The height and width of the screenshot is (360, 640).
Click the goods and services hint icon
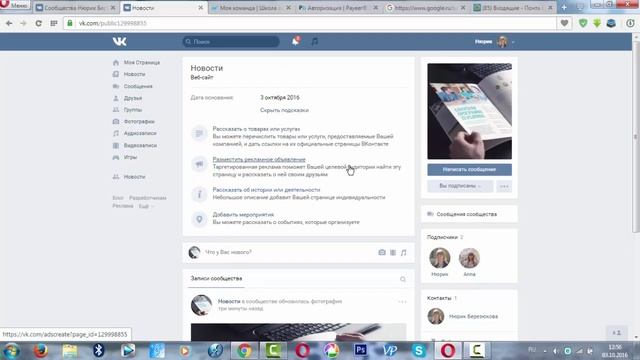(199, 133)
